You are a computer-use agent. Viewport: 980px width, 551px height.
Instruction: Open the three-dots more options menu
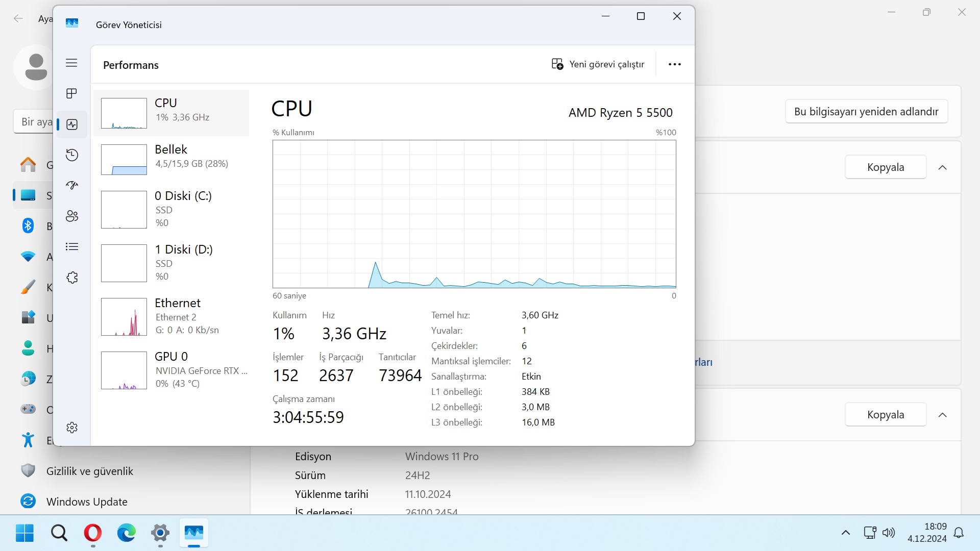[674, 64]
